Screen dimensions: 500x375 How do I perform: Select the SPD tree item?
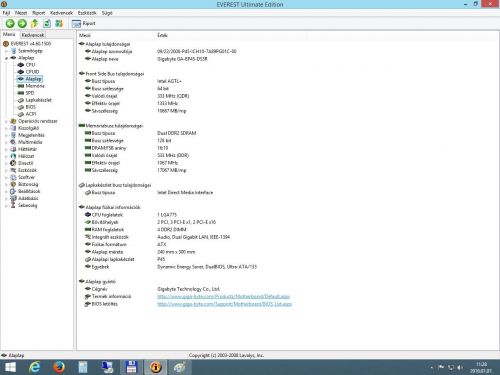[30, 93]
